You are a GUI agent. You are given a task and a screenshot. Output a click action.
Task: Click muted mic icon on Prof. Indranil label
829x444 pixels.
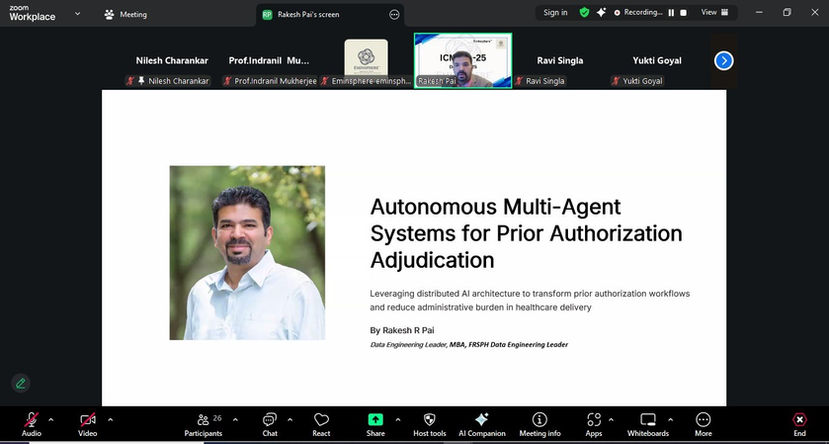228,81
